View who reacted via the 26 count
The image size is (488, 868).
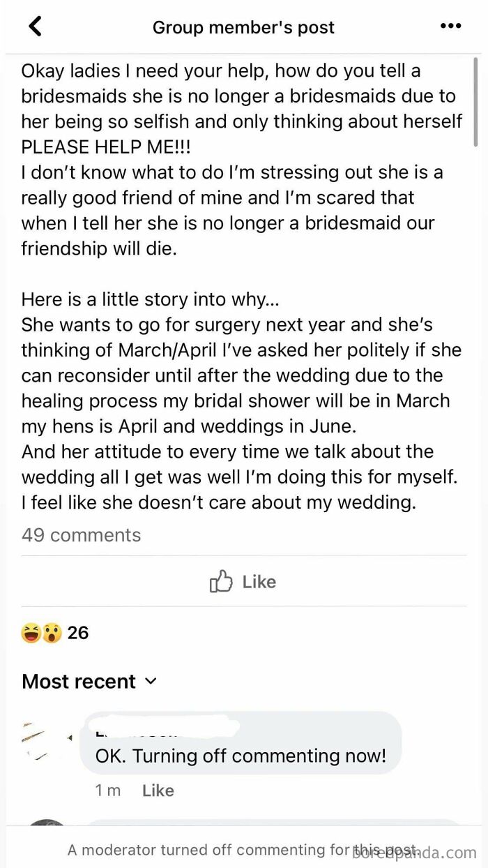78,633
